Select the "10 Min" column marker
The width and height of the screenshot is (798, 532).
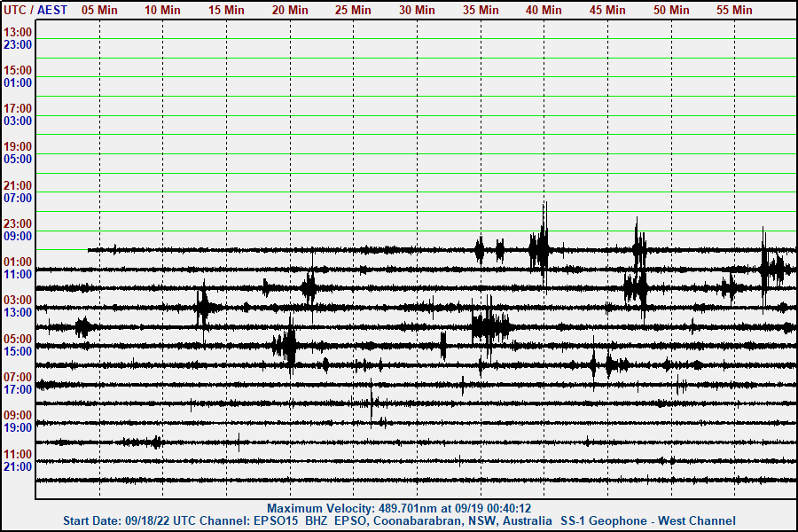tap(163, 10)
